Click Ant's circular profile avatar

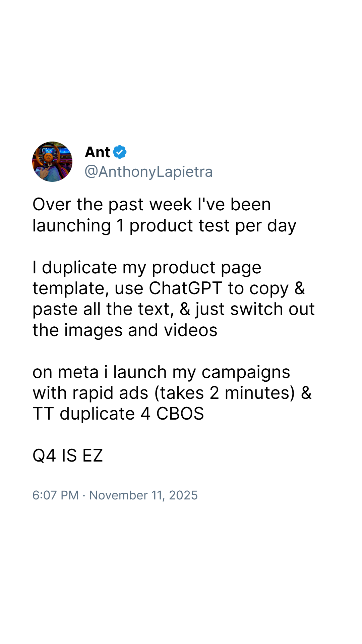(x=52, y=162)
